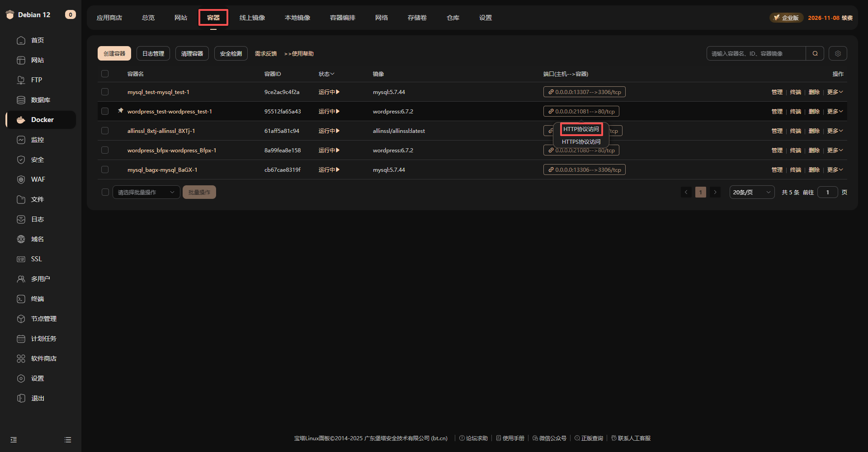The width and height of the screenshot is (868, 452).
Task: Click the search magnifier icon
Action: click(815, 53)
